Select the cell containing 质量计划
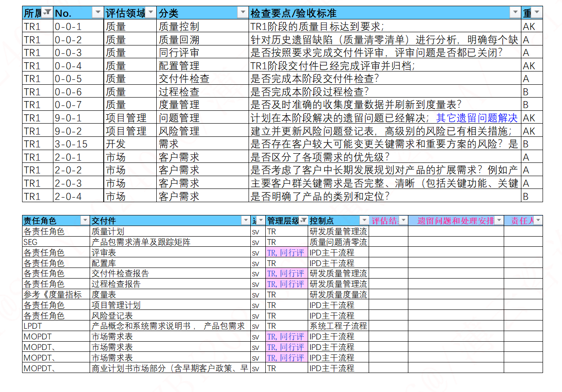 (108, 231)
